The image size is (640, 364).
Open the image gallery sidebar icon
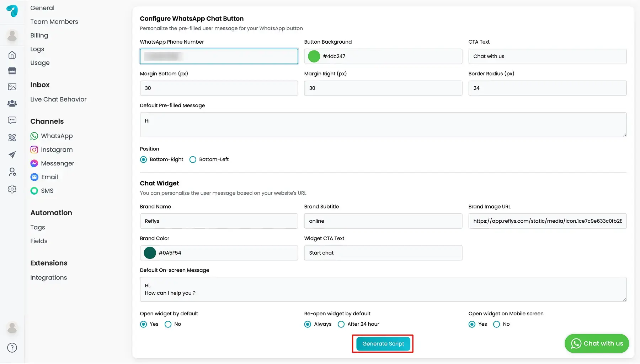coord(12,87)
